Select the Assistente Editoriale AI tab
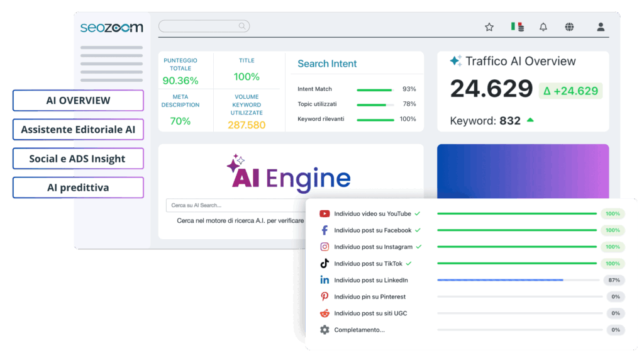 click(78, 130)
